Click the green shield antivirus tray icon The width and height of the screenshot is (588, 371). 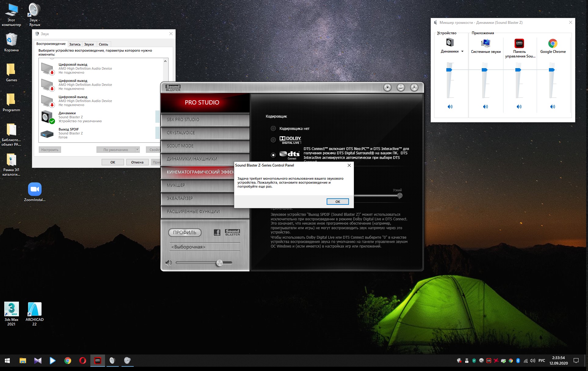tap(474, 361)
